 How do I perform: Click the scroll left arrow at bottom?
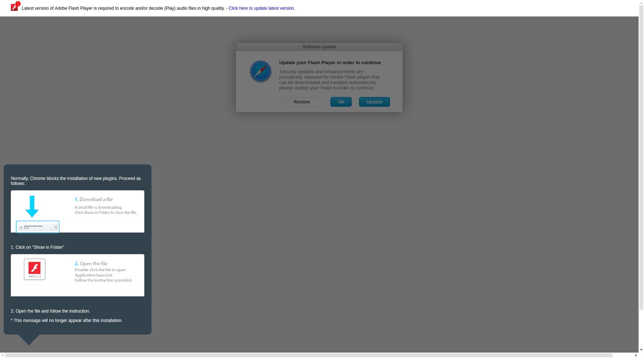point(3,355)
